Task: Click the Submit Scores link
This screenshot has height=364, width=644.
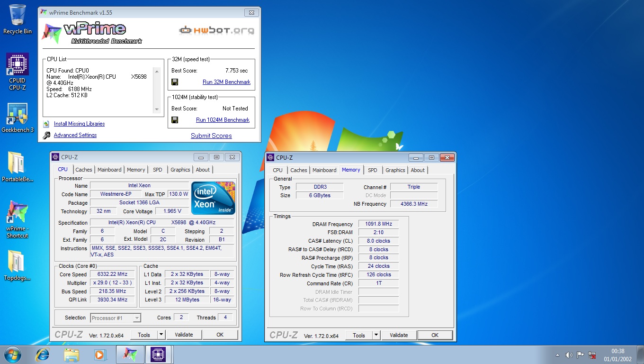Action: [x=211, y=136]
